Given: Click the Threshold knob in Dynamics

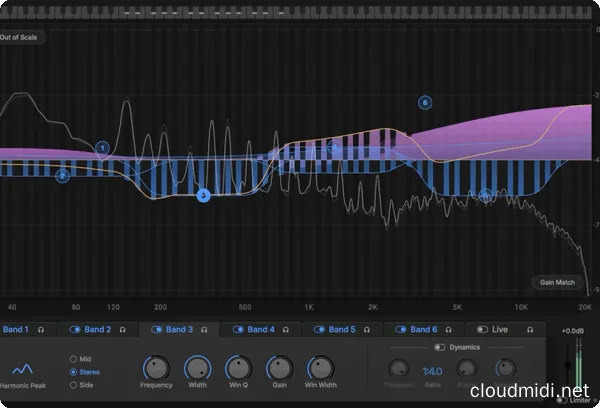Looking at the screenshot, I should click(x=398, y=369).
